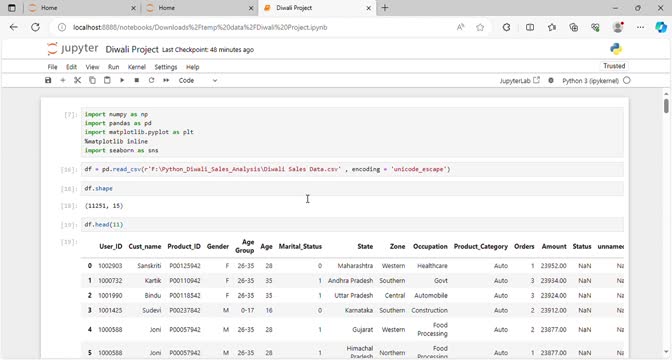Click the Sanskriti customer name cell
Viewport: 672px width, 360px height.
click(x=149, y=266)
